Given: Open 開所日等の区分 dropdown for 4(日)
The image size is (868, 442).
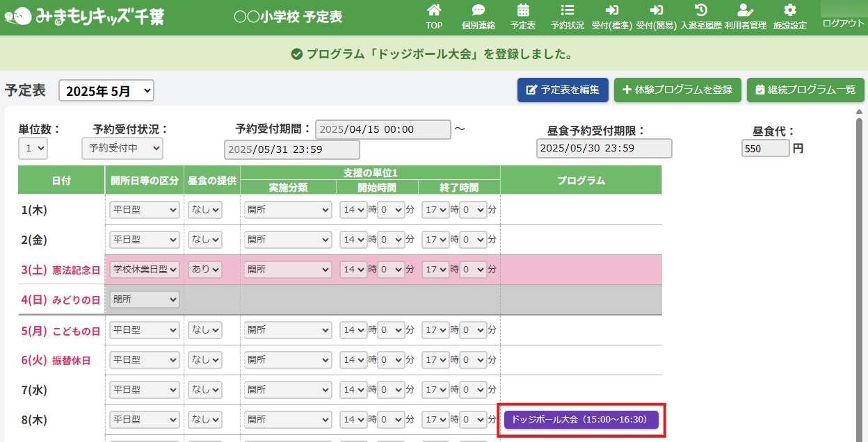Looking at the screenshot, I should coord(144,300).
